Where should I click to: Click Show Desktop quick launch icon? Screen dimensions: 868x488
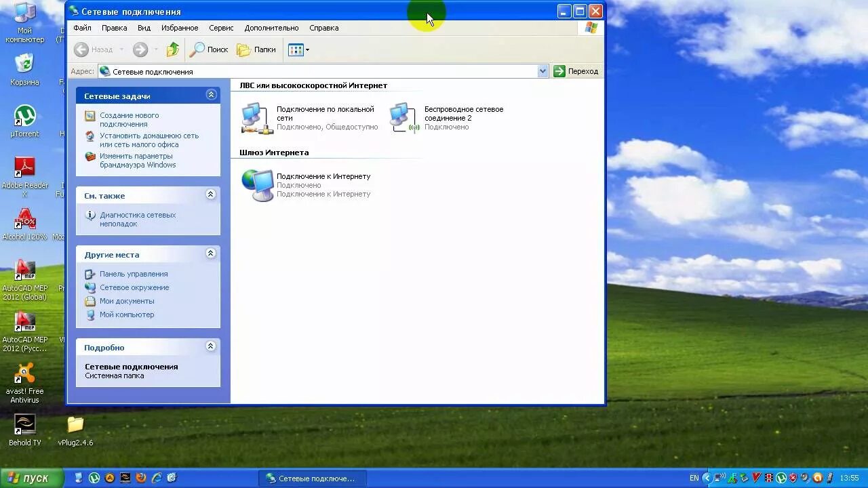coord(172,478)
